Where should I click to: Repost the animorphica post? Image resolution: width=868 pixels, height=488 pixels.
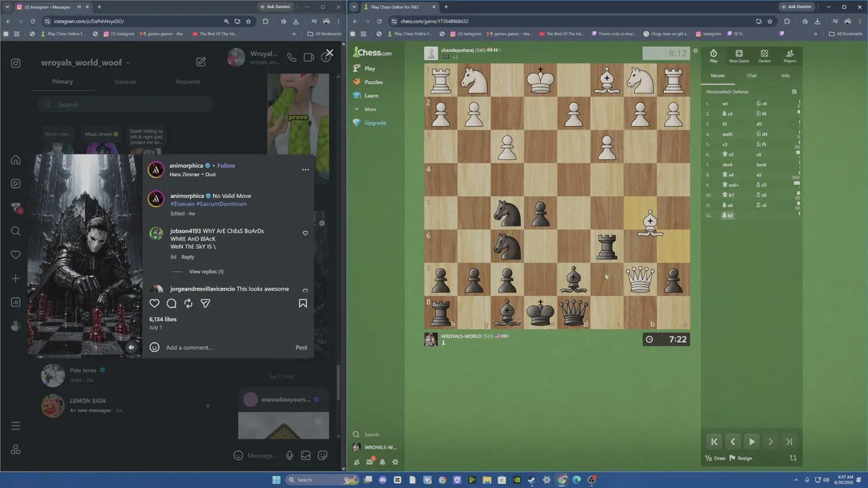(189, 304)
